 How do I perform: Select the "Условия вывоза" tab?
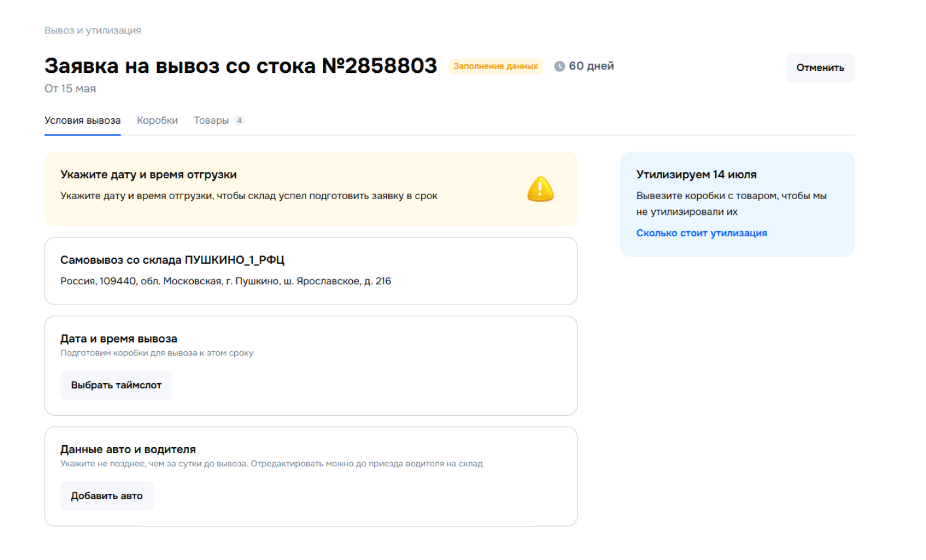[x=82, y=120]
